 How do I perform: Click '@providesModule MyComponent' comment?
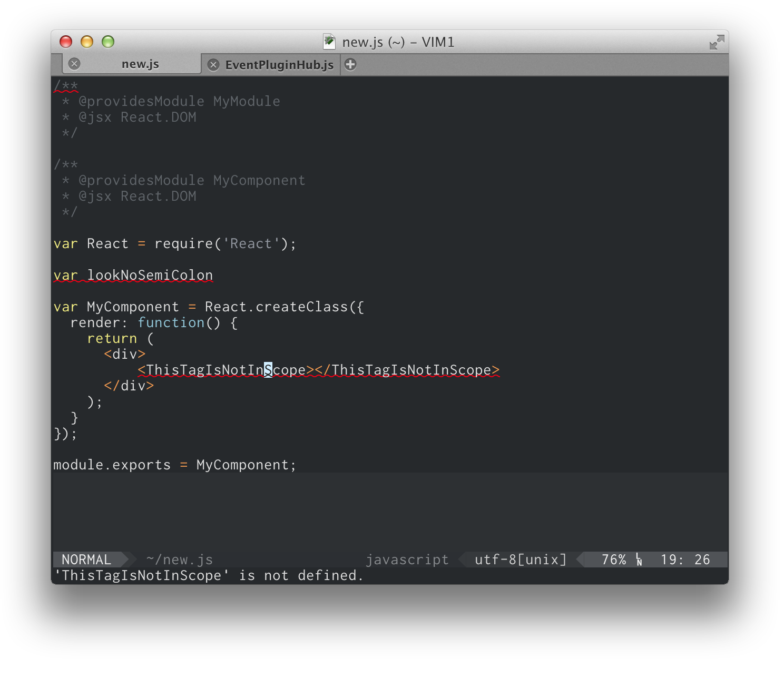[192, 180]
